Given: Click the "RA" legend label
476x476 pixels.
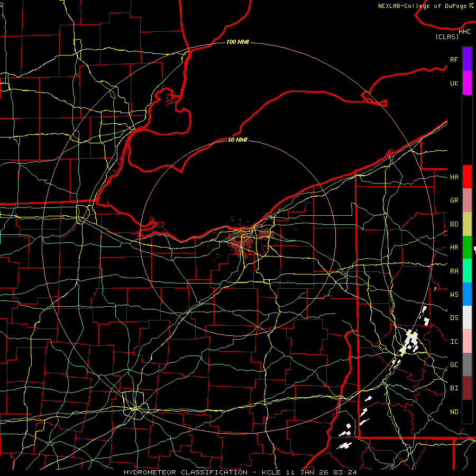Looking at the screenshot, I should point(454,271).
